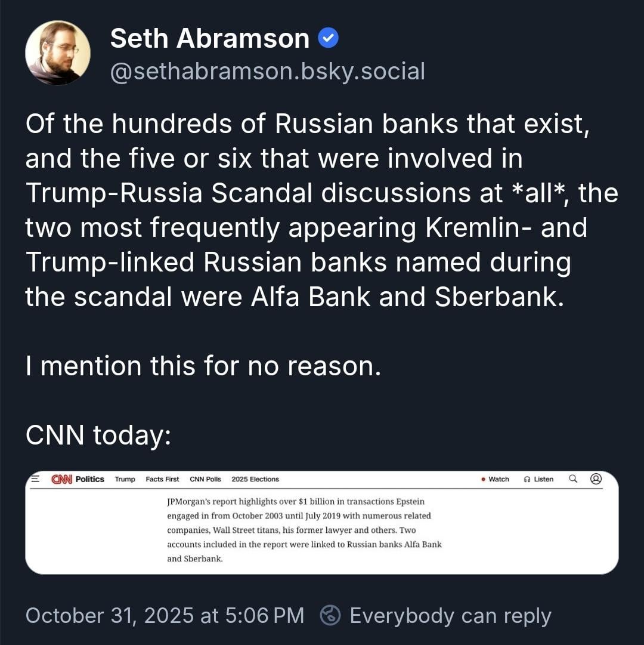644x645 pixels.
Task: Open the Politics section in CNN header
Action: tap(90, 479)
